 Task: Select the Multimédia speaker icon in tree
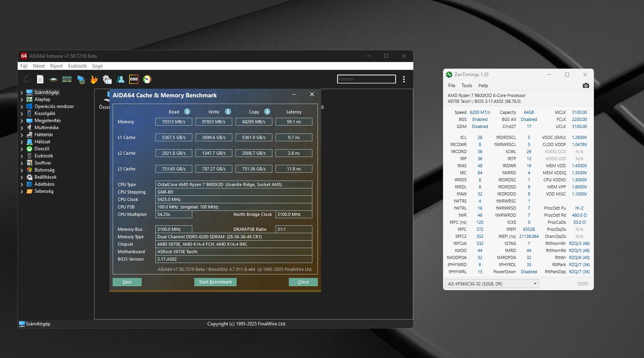(x=29, y=128)
